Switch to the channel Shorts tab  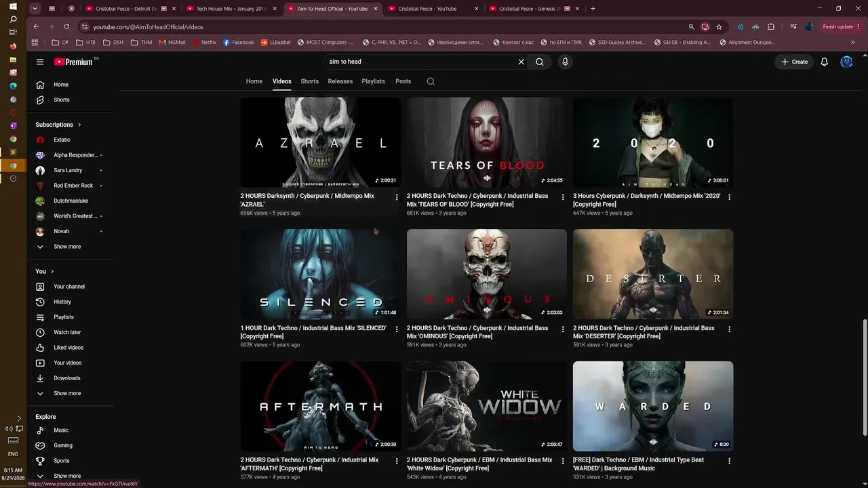tap(310, 81)
